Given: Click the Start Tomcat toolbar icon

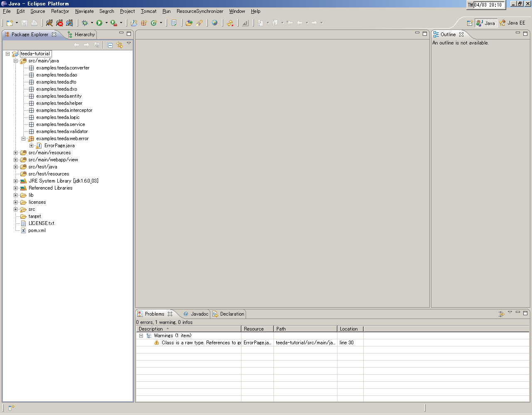Looking at the screenshot, I should coord(49,23).
